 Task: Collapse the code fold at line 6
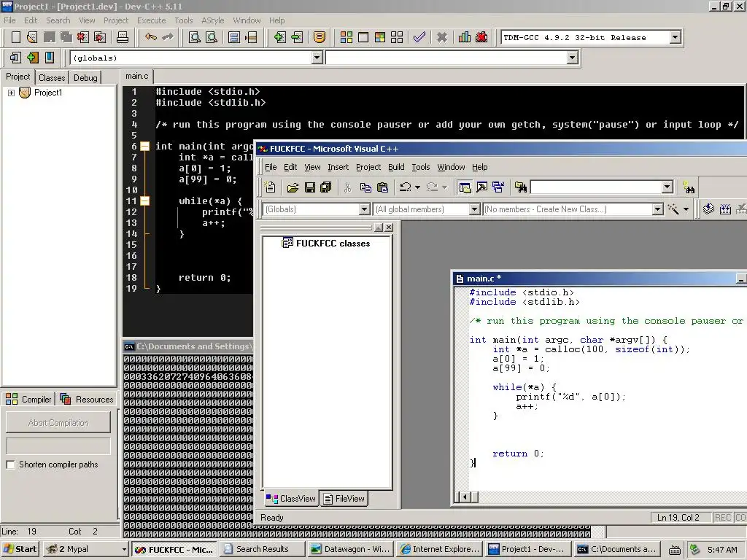coord(145,147)
